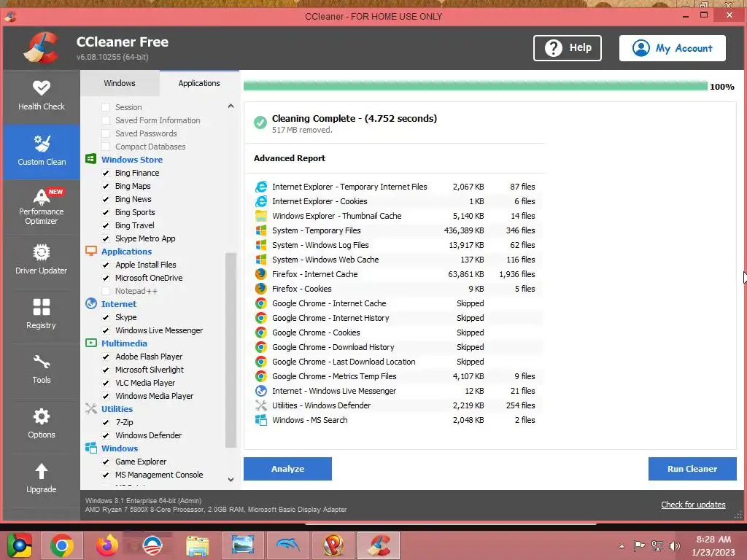Open Google Chrome from the taskbar

62,545
